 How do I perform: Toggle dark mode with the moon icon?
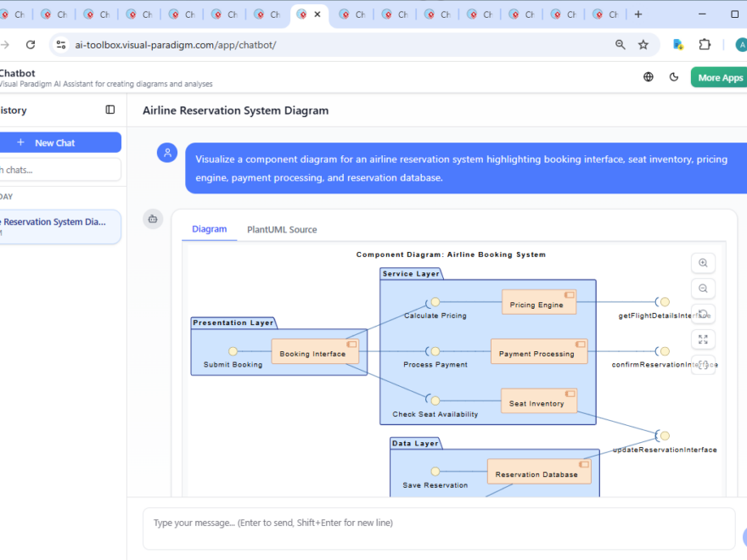pos(673,76)
